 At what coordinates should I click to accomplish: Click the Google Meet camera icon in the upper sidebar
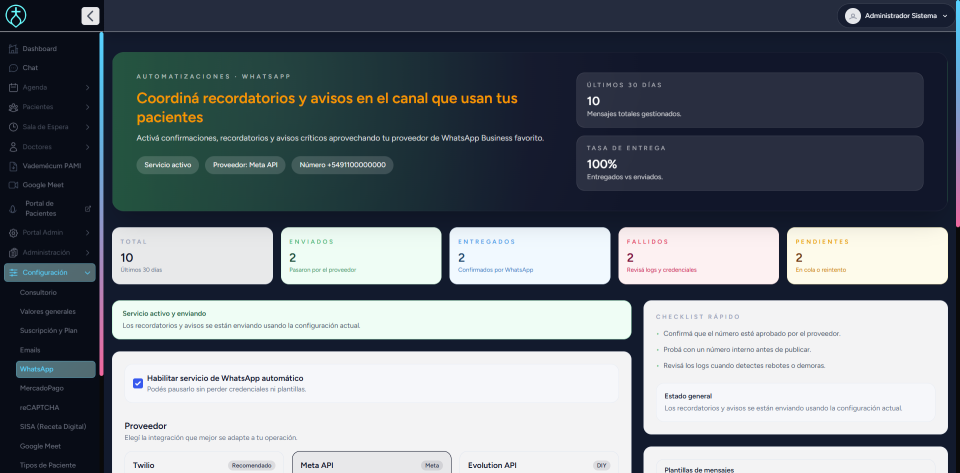click(13, 185)
